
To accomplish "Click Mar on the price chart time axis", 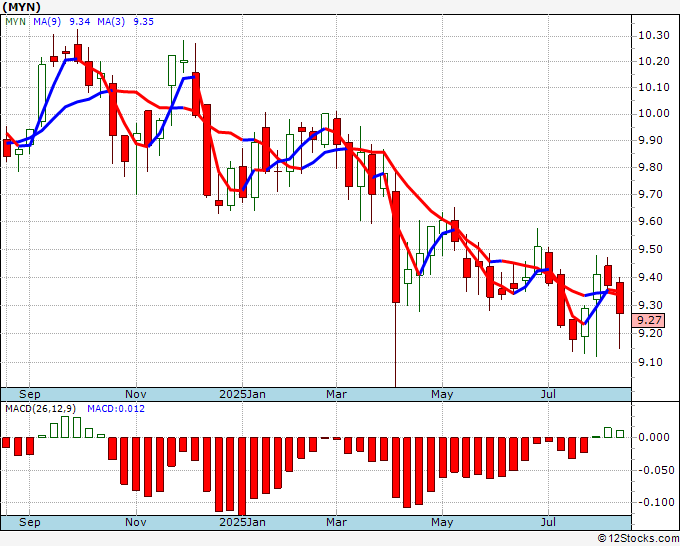I will [337, 394].
